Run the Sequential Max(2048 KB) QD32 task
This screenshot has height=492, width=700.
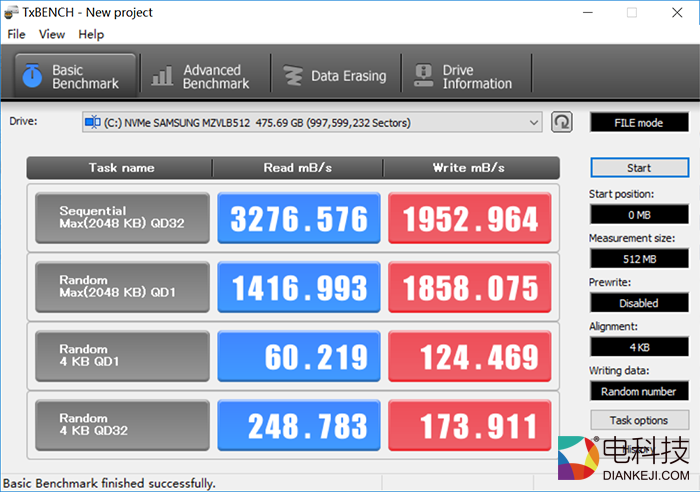[122, 218]
